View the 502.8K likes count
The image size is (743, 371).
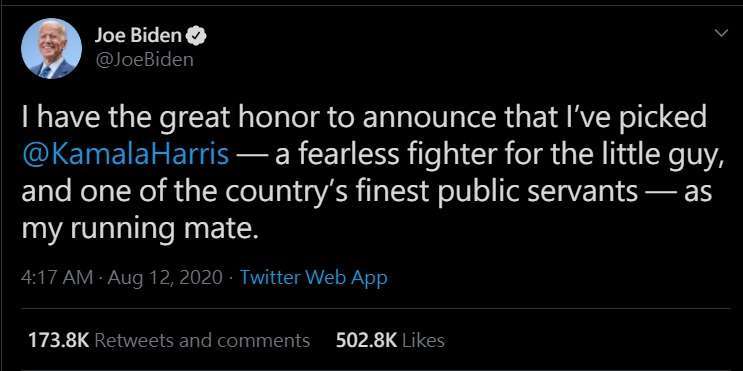pyautogui.click(x=366, y=340)
